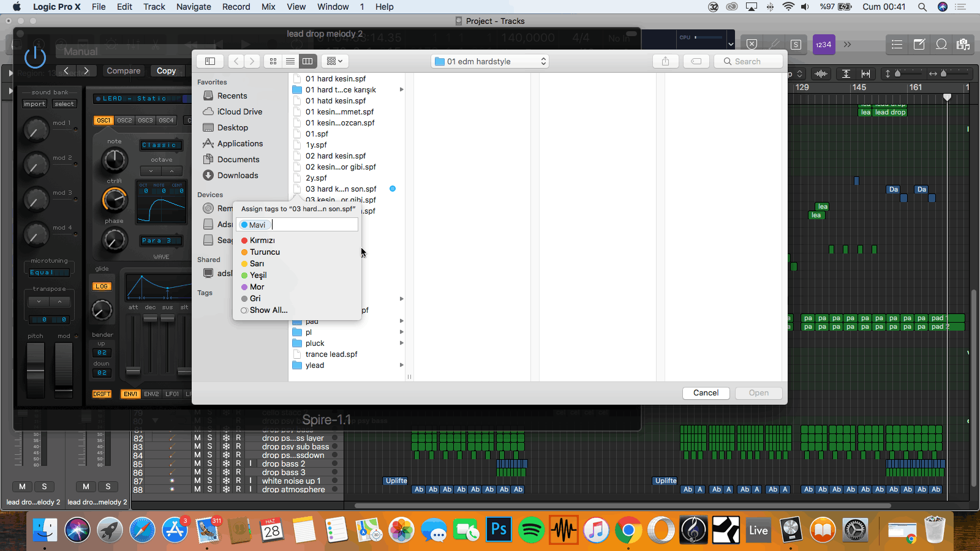This screenshot has height=551, width=980.
Task: Click the vertical auto zoom icon
Action: (x=846, y=73)
